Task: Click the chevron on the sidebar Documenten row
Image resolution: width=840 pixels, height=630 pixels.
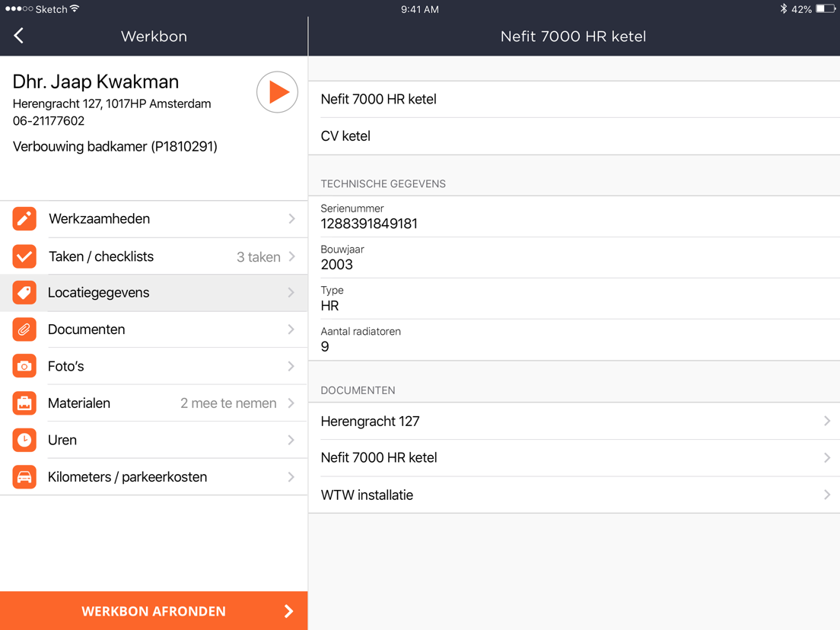Action: pos(291,329)
